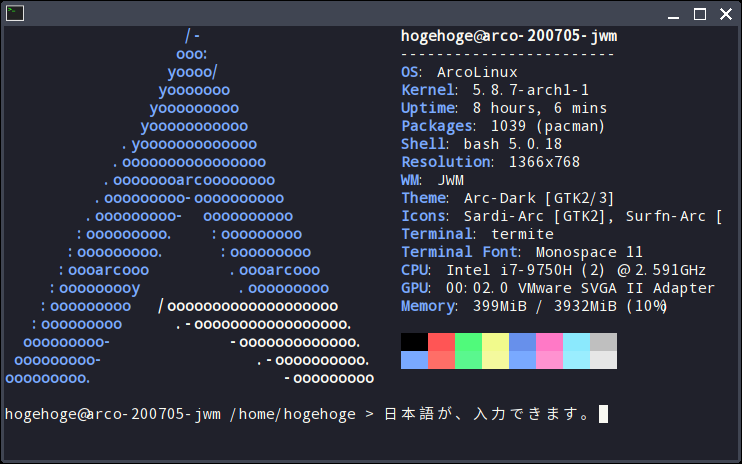Click the Kernel 5.8.7-arch1-1 line
This screenshot has height=464, width=742.
tap(495, 90)
